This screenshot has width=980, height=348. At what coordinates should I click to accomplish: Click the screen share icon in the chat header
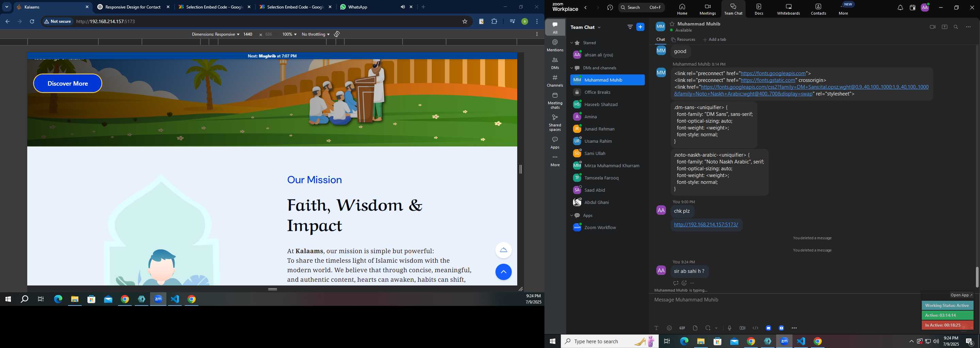click(944, 27)
